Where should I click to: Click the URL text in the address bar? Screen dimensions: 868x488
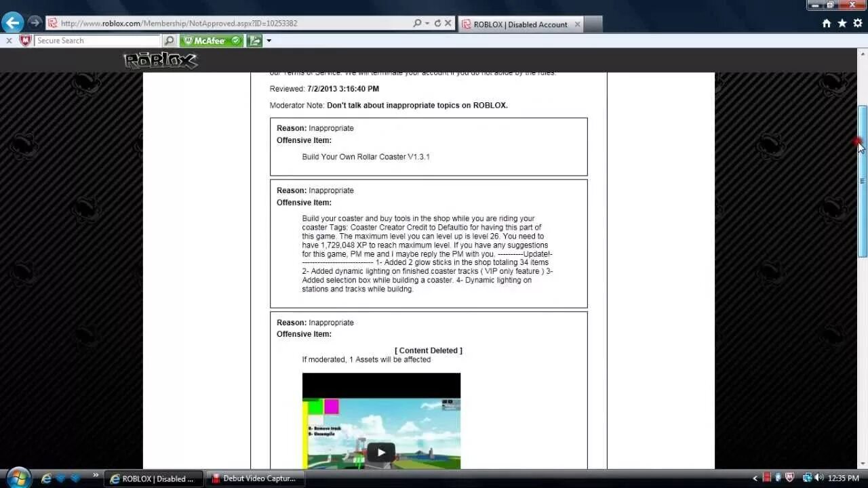tap(179, 23)
